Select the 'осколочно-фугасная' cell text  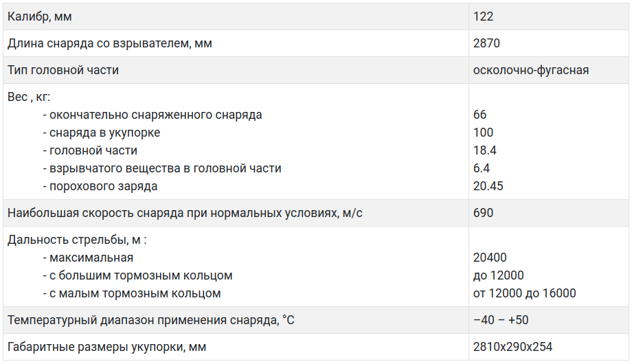point(531,70)
